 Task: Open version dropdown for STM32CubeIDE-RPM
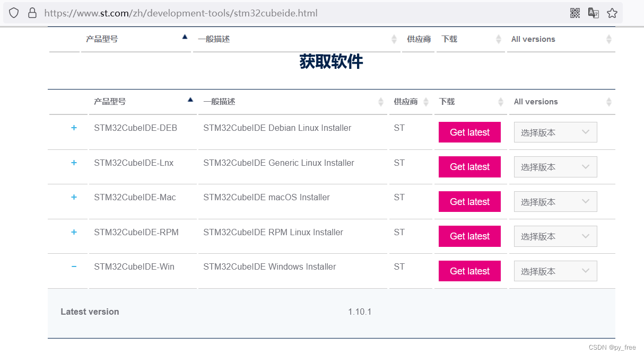tap(555, 236)
